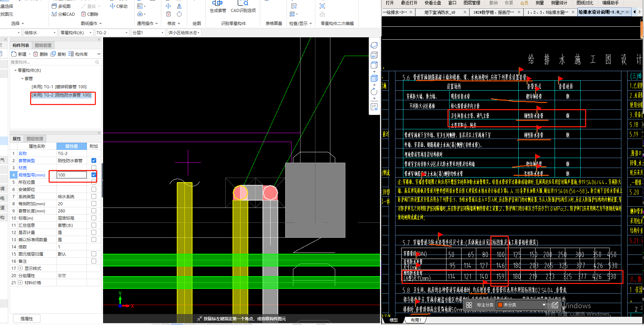The height and width of the screenshot is (325, 644).
Task: Toggle 附加 checkbox for 汇总信息 row
Action: click(94, 225)
